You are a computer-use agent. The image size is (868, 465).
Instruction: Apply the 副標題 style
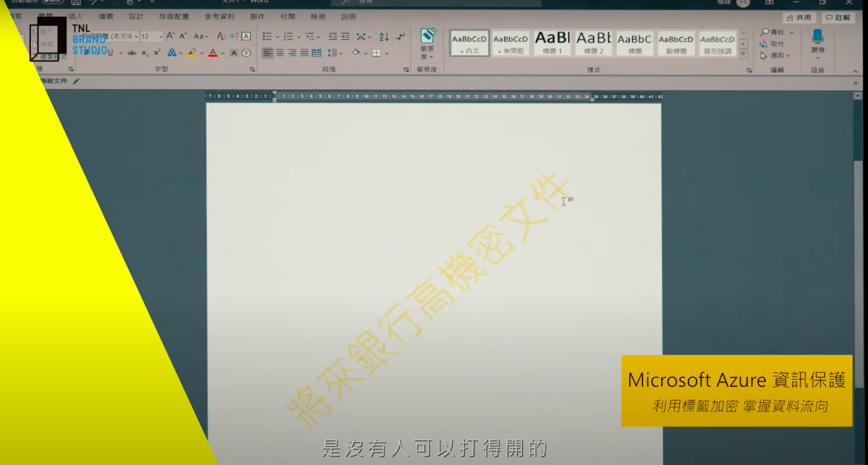coord(676,43)
